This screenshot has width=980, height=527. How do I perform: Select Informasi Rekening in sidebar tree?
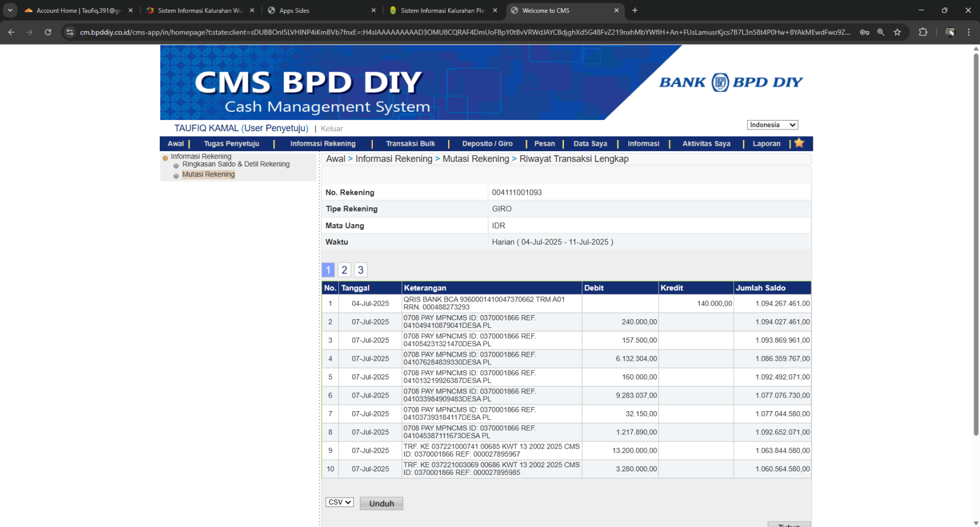[201, 156]
